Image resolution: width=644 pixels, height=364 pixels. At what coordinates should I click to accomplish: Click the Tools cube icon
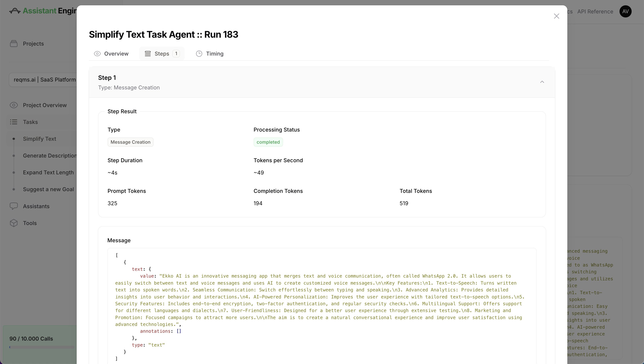click(14, 223)
